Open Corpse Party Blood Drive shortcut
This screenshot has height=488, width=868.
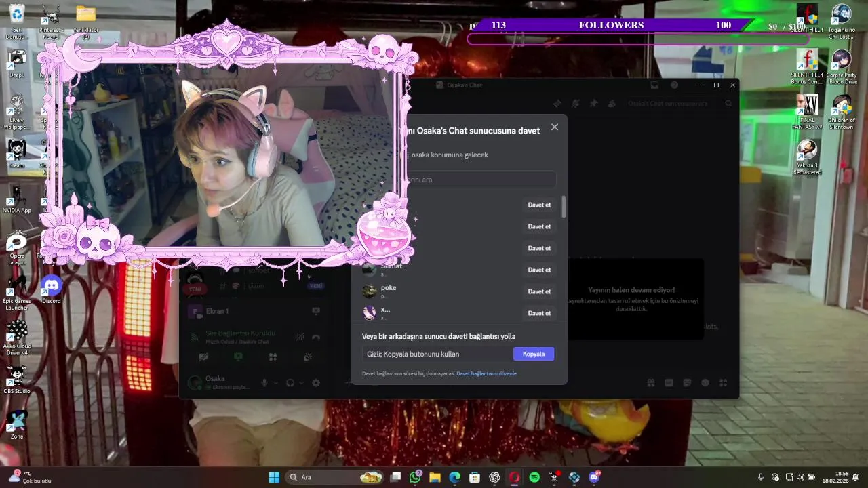point(842,66)
